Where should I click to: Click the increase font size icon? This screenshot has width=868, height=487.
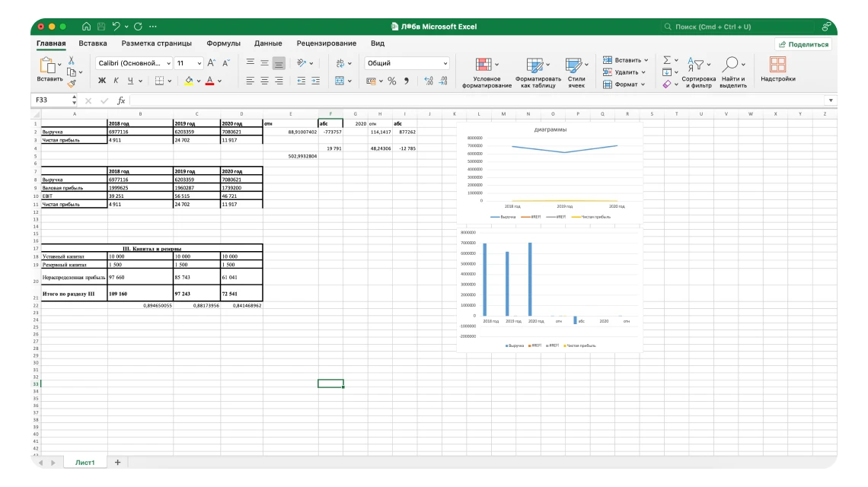click(x=212, y=63)
